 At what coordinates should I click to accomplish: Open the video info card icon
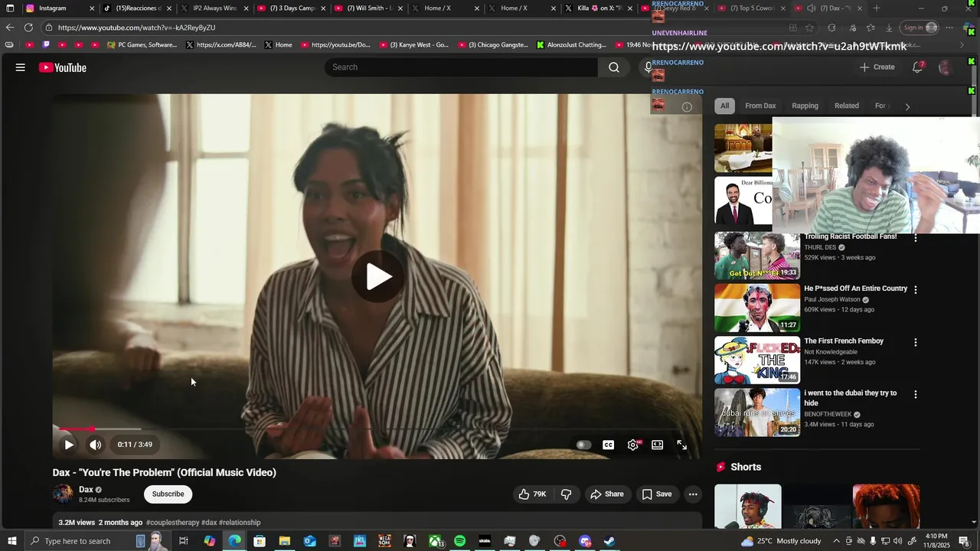pos(687,107)
